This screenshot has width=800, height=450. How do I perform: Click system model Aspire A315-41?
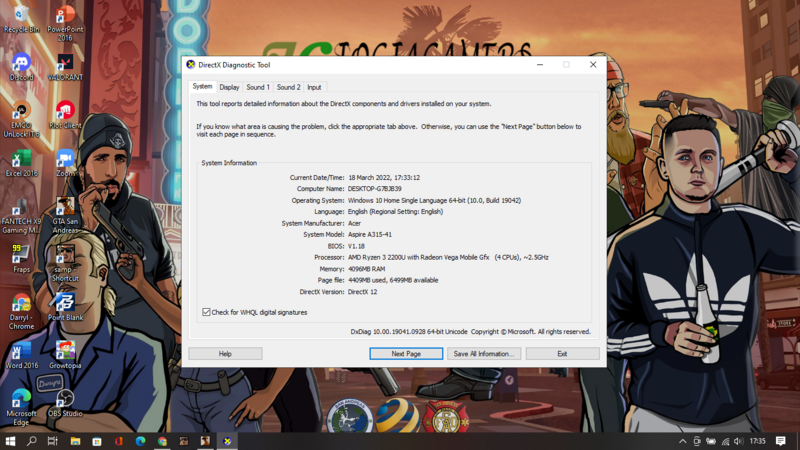370,235
